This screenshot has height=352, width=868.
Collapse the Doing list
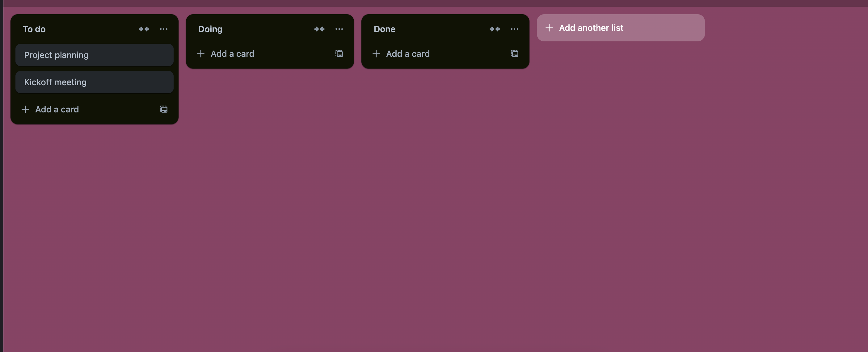click(x=319, y=29)
